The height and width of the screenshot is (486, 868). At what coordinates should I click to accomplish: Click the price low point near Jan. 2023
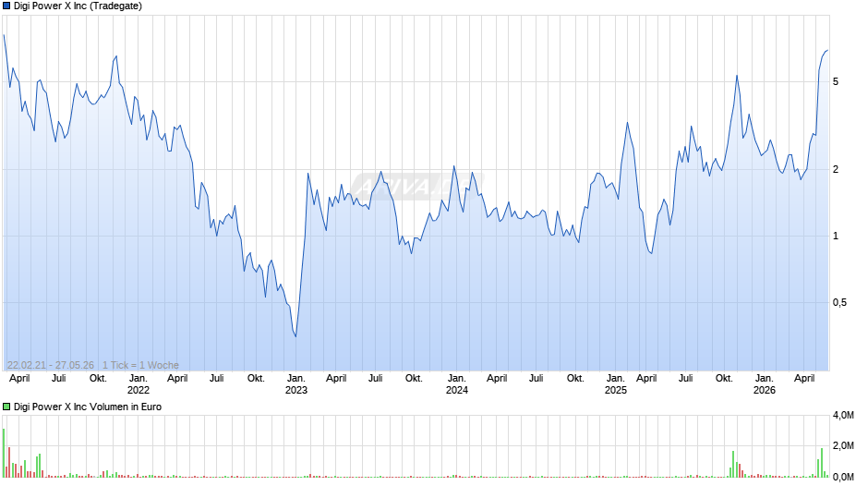pos(295,335)
